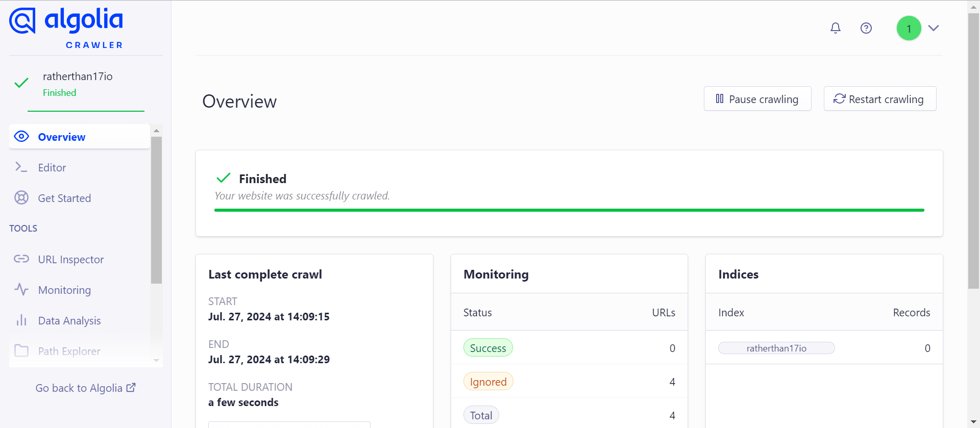Click the Indices card heading
The width and height of the screenshot is (980, 428).
point(739,274)
